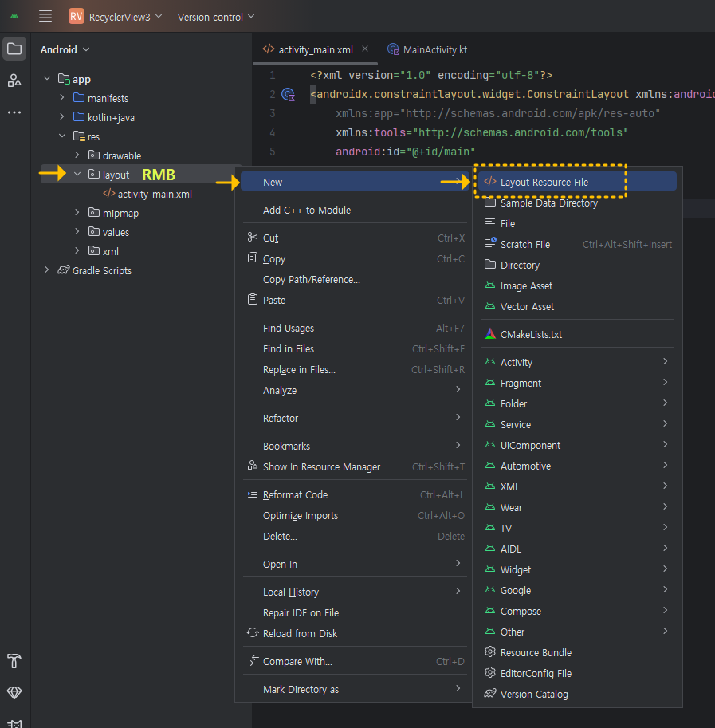Image resolution: width=715 pixels, height=728 pixels.
Task: Click the Reformat Code icon
Action: pos(253,494)
